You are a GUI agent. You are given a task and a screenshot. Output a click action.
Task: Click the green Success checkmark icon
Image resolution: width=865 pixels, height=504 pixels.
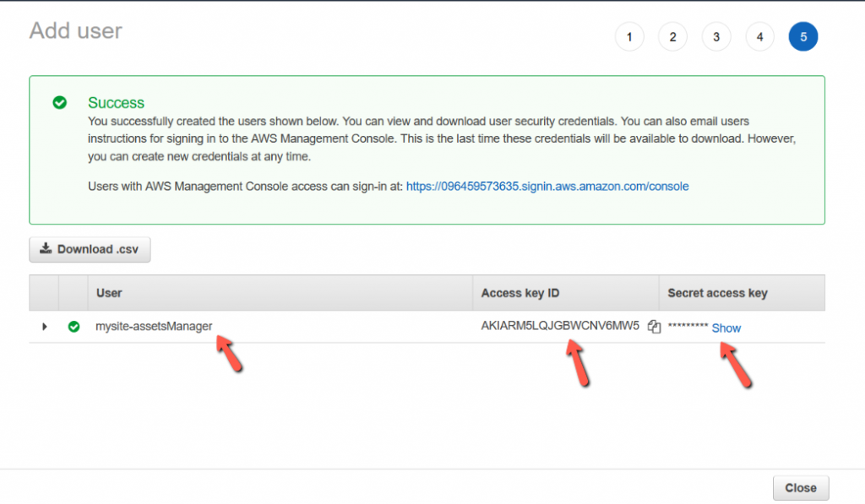click(60, 102)
